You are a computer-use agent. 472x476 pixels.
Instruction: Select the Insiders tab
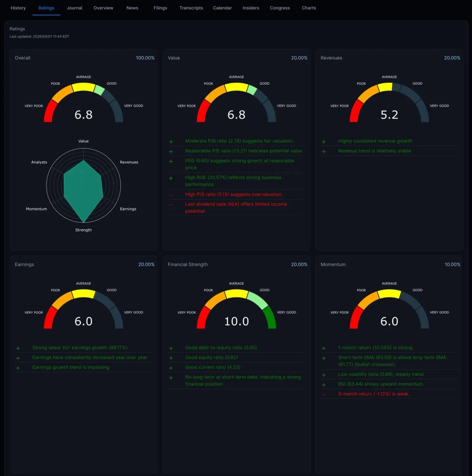point(251,8)
